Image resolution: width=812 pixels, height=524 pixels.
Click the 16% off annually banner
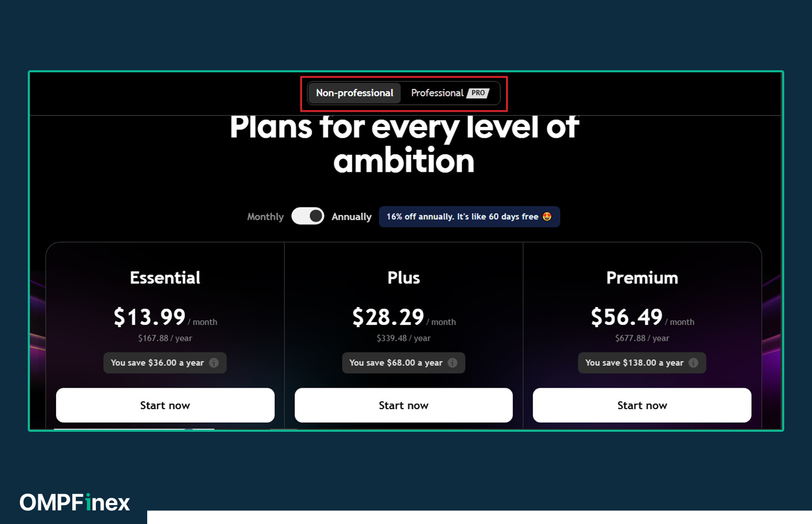pyautogui.click(x=469, y=216)
